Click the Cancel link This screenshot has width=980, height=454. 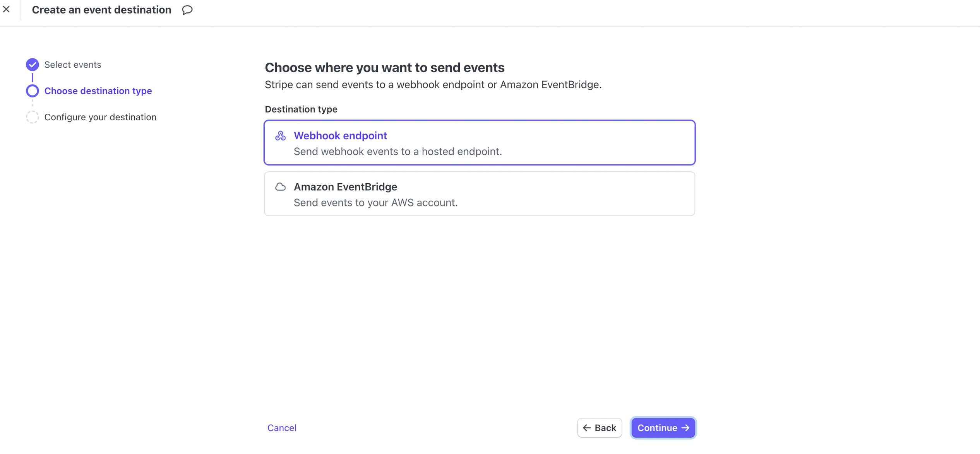282,428
